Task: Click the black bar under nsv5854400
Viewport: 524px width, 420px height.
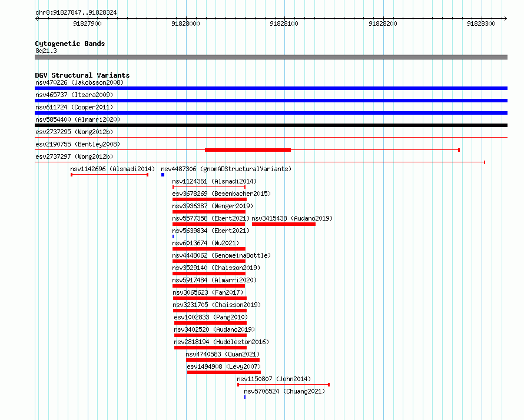Action: tap(271, 125)
